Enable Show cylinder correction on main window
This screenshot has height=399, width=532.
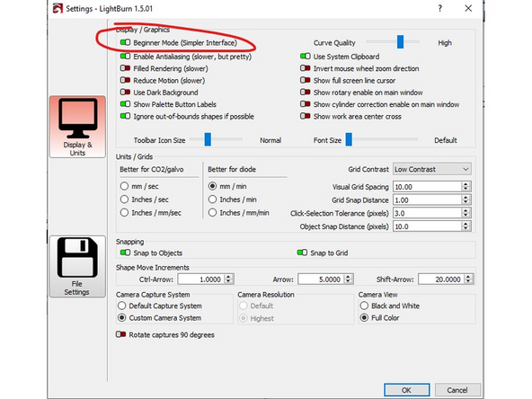(x=306, y=104)
